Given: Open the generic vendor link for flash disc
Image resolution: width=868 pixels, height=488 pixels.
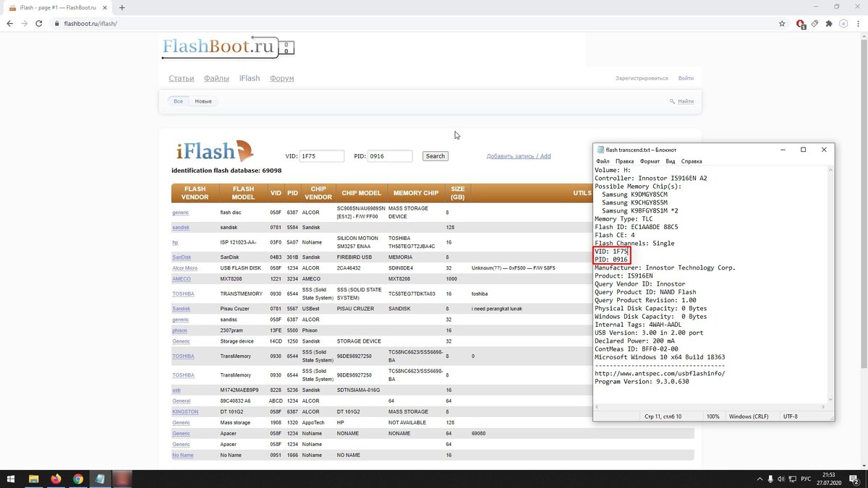Looking at the screenshot, I should [x=180, y=212].
